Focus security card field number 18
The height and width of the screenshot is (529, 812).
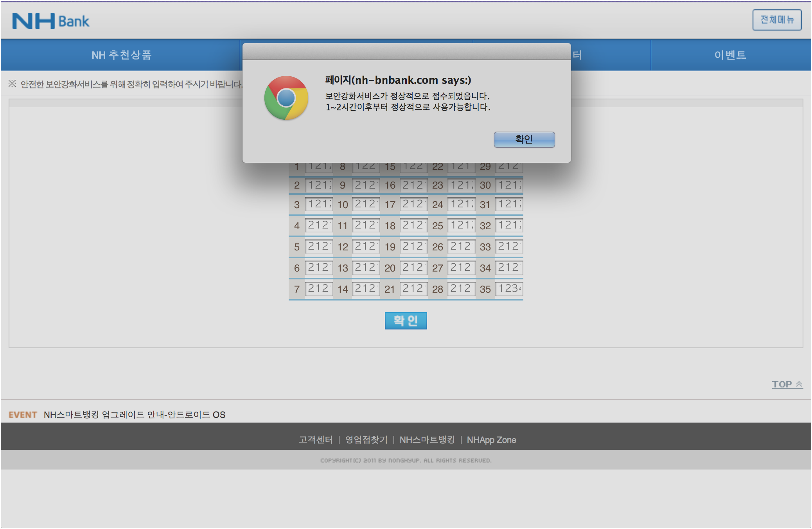(x=414, y=225)
